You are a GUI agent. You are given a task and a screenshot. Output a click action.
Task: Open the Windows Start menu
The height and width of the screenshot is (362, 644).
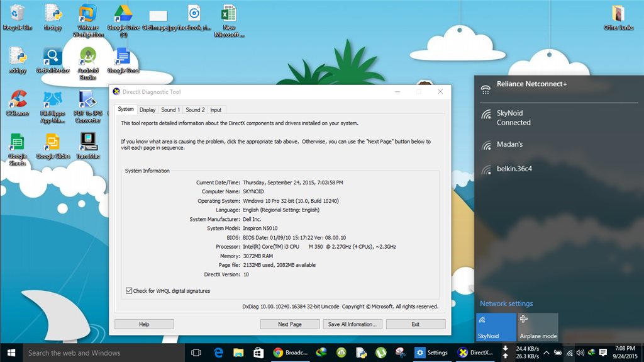(11, 353)
